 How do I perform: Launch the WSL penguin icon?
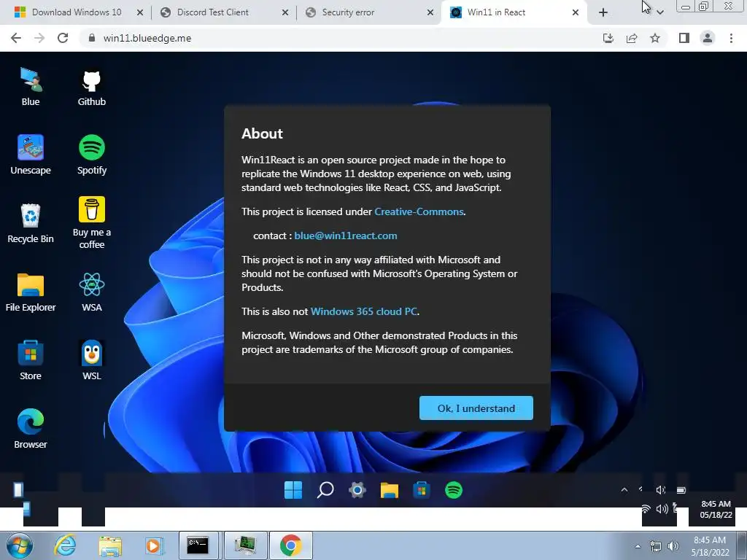(91, 360)
